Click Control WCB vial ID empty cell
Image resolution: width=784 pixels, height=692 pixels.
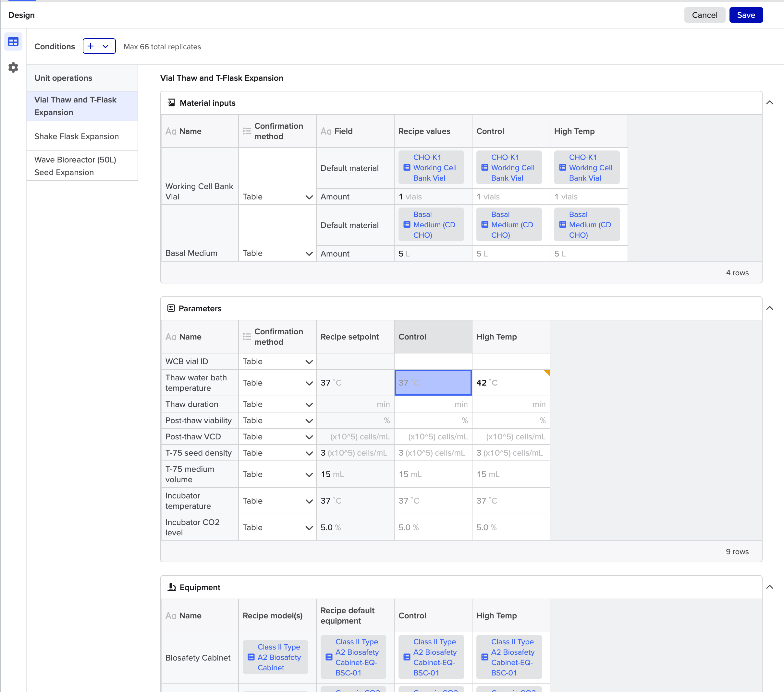pyautogui.click(x=433, y=362)
